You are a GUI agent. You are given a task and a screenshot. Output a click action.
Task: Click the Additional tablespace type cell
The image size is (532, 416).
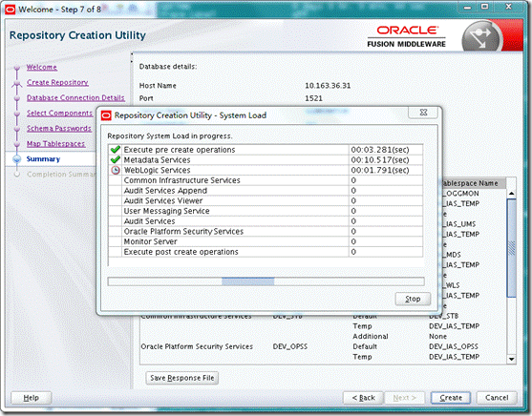371,336
